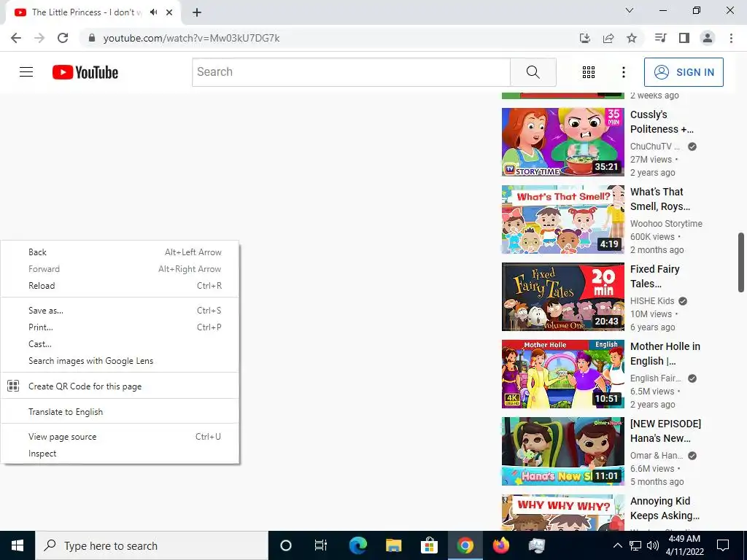This screenshot has width=747, height=560.
Task: Choose Save as... in context menu
Action: coord(120,311)
